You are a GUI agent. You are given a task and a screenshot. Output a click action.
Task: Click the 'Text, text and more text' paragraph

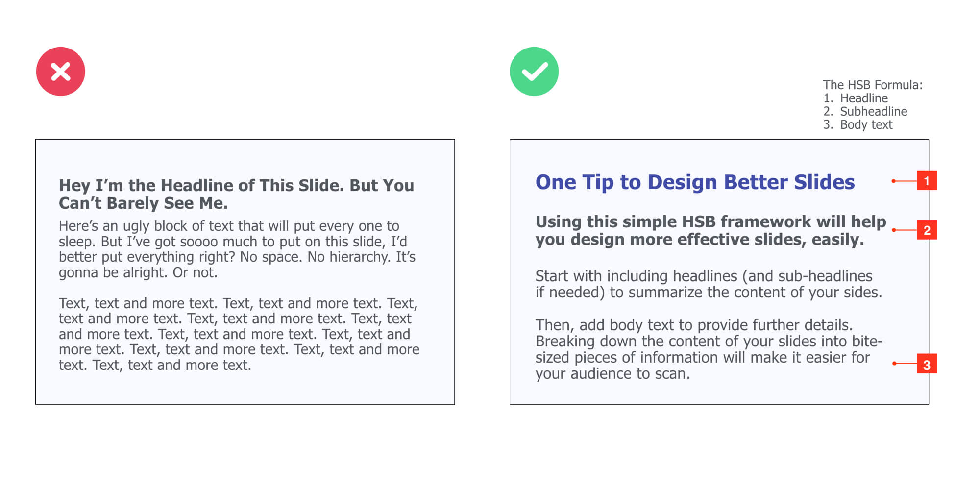(x=239, y=334)
